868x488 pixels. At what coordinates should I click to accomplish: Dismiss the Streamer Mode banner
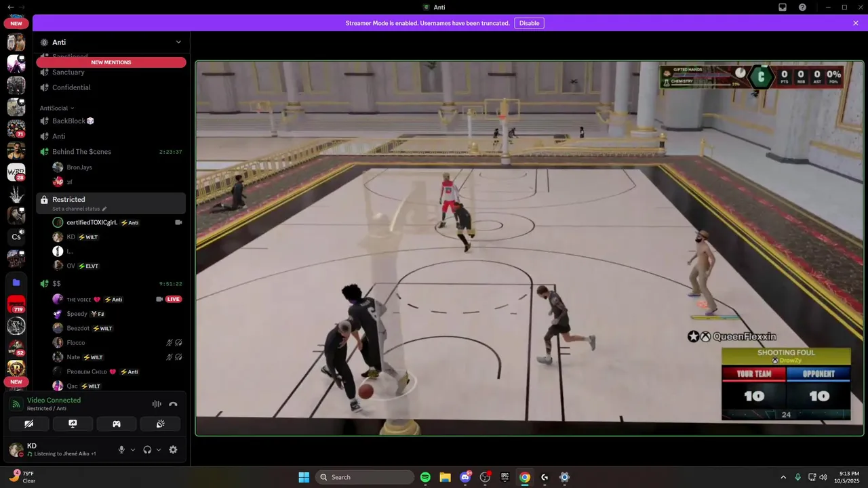point(856,23)
